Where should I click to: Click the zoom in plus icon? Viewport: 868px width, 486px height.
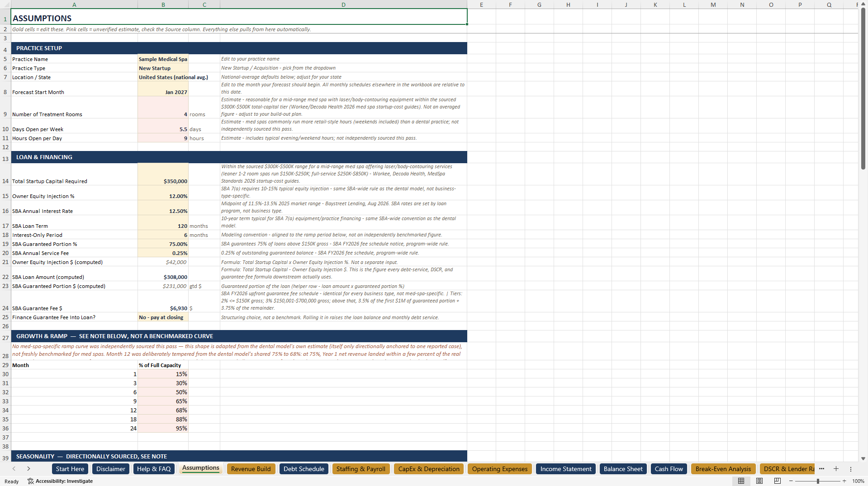[844, 481]
